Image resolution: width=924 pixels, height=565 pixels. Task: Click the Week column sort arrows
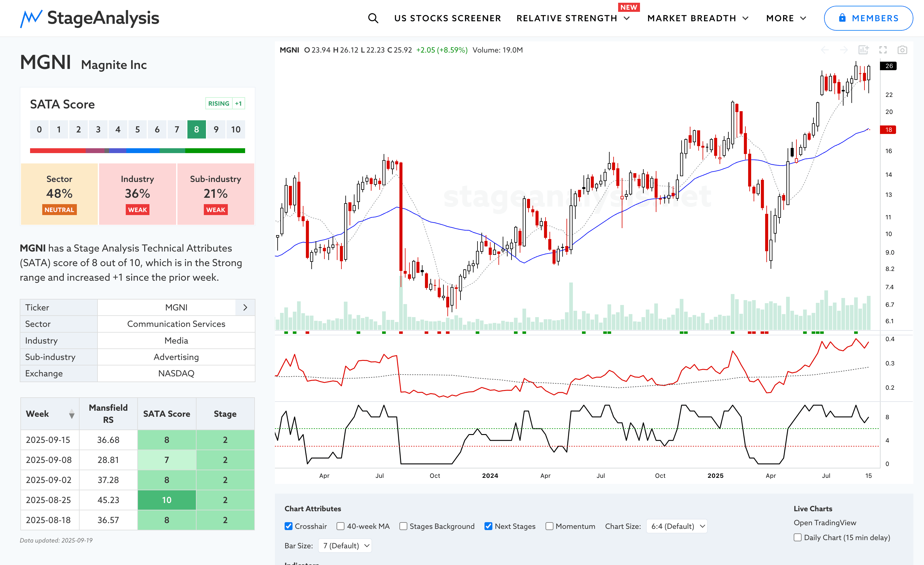pyautogui.click(x=72, y=414)
